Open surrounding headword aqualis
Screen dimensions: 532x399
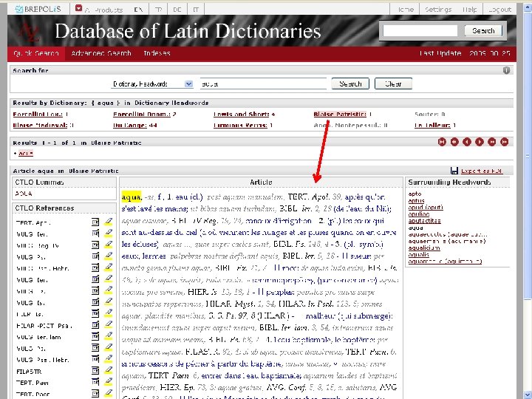[x=419, y=254]
